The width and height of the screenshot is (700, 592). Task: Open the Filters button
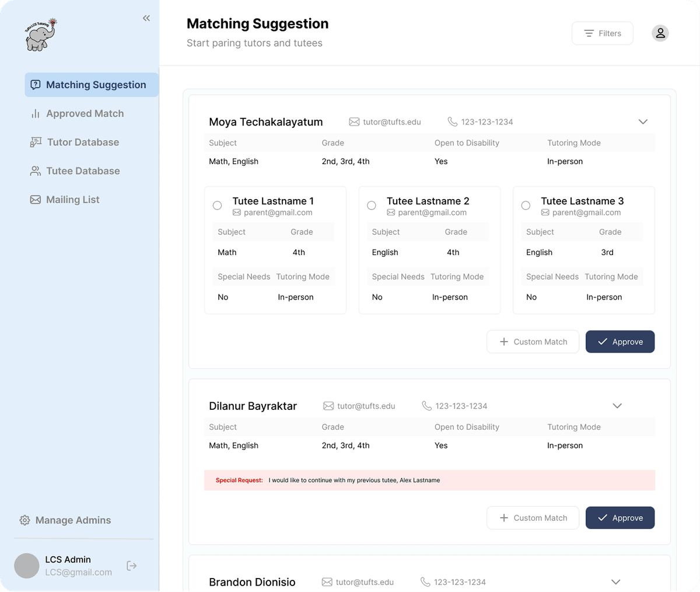[x=602, y=33]
